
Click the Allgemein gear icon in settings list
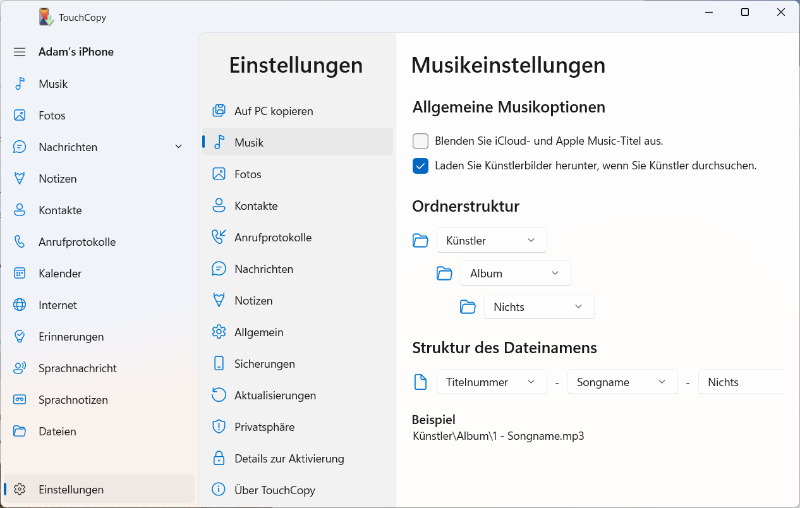point(219,332)
